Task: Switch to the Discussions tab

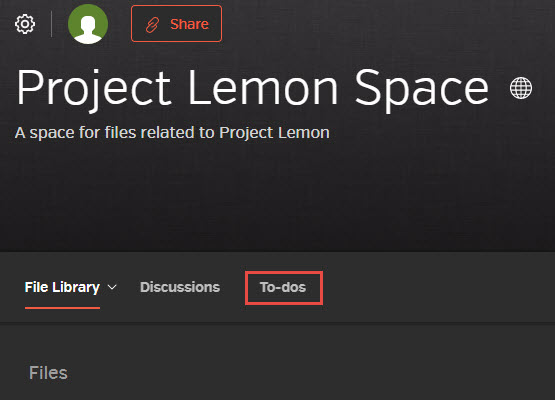Action: pos(180,287)
